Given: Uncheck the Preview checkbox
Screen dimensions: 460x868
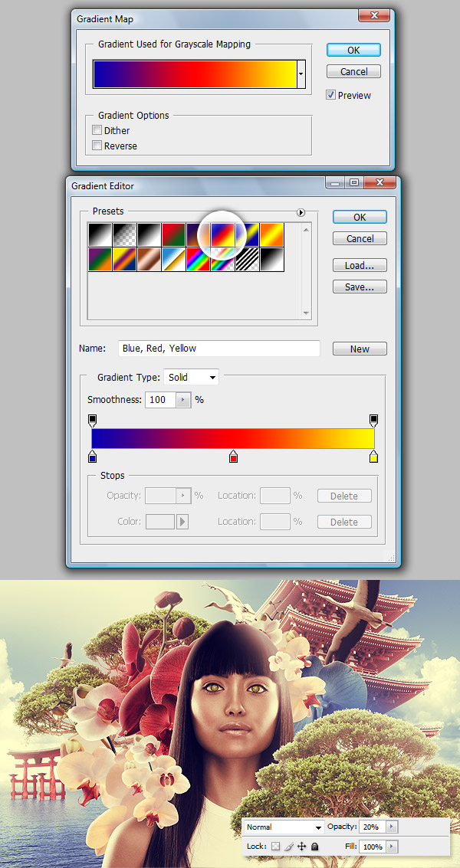Looking at the screenshot, I should click(331, 95).
